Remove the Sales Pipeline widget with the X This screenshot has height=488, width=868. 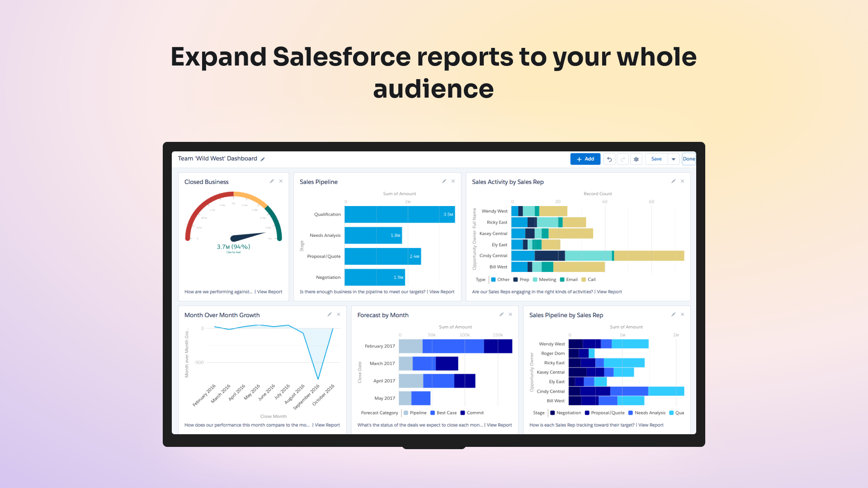[453, 181]
